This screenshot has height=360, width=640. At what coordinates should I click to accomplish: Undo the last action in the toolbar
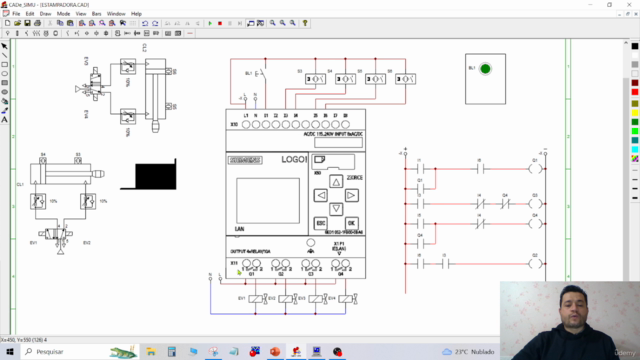[x=145, y=23]
